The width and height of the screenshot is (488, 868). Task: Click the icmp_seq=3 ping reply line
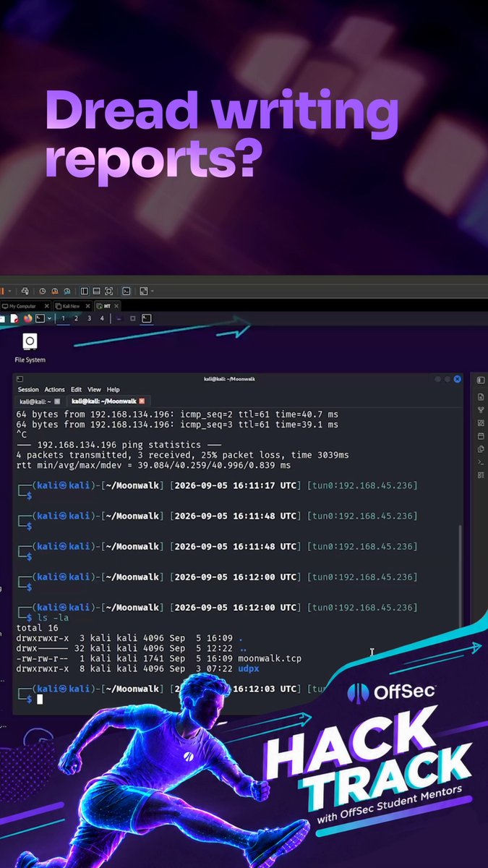177,424
